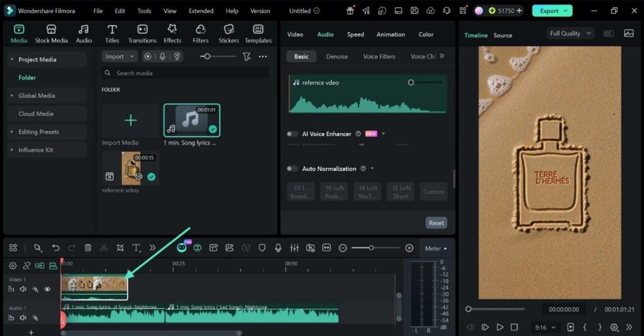Open the audio mixer icon
This screenshot has height=336, width=644.
pyautogui.click(x=294, y=248)
